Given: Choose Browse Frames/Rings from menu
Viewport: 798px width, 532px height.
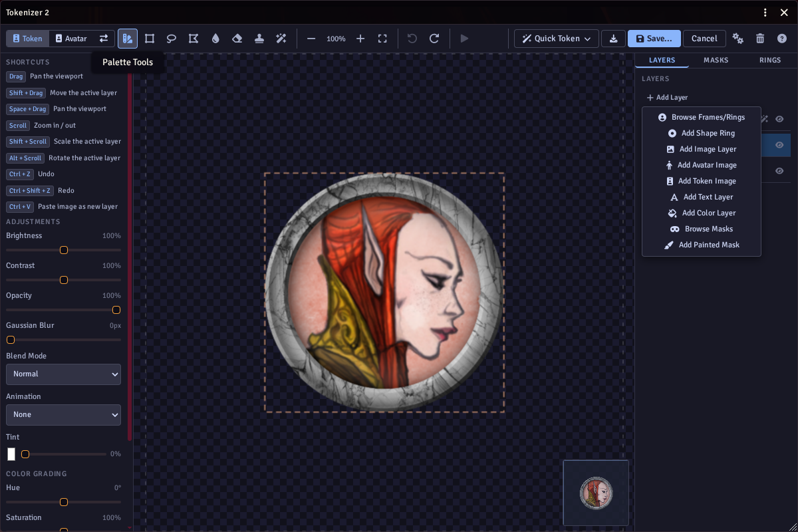Looking at the screenshot, I should (x=702, y=117).
